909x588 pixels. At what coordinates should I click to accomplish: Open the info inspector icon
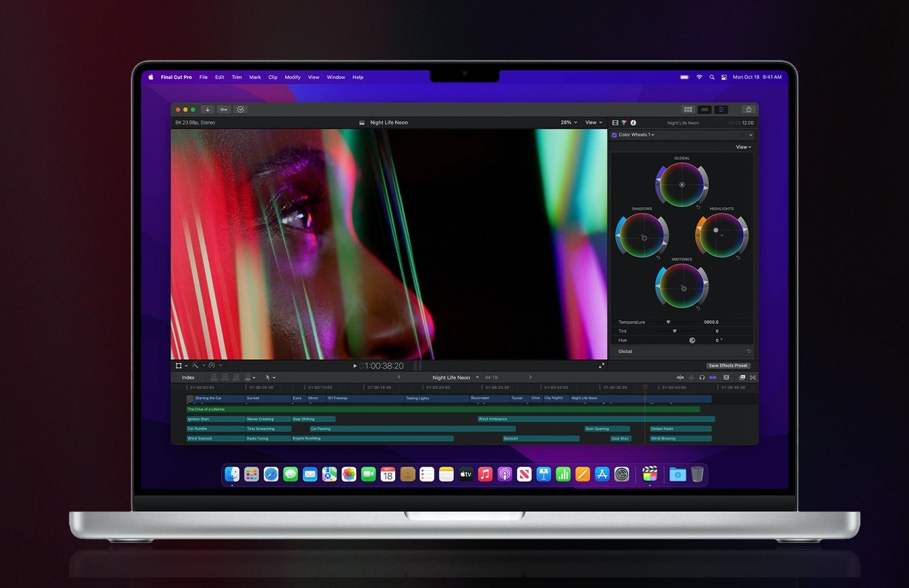point(633,123)
